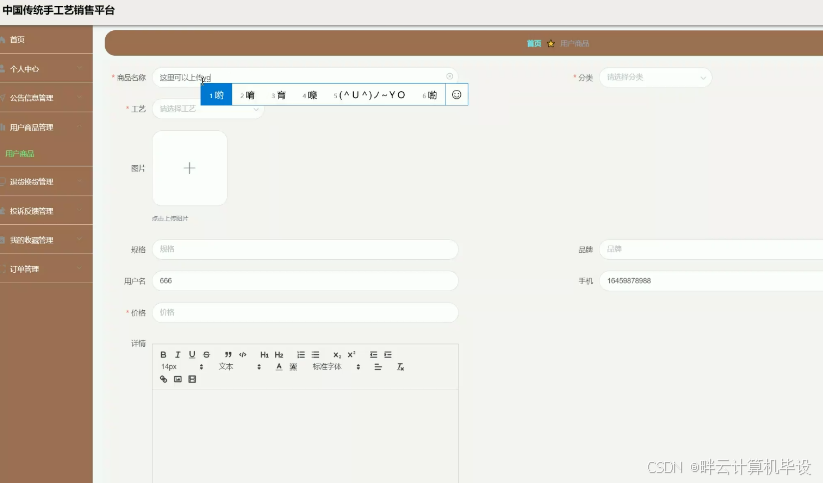This screenshot has height=483, width=823.
Task: Expand the 公告信息管理 sidebar menu
Action: 46,98
